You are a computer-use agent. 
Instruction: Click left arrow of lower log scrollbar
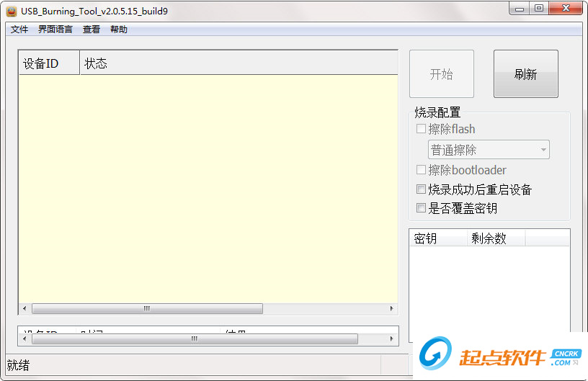coord(24,339)
